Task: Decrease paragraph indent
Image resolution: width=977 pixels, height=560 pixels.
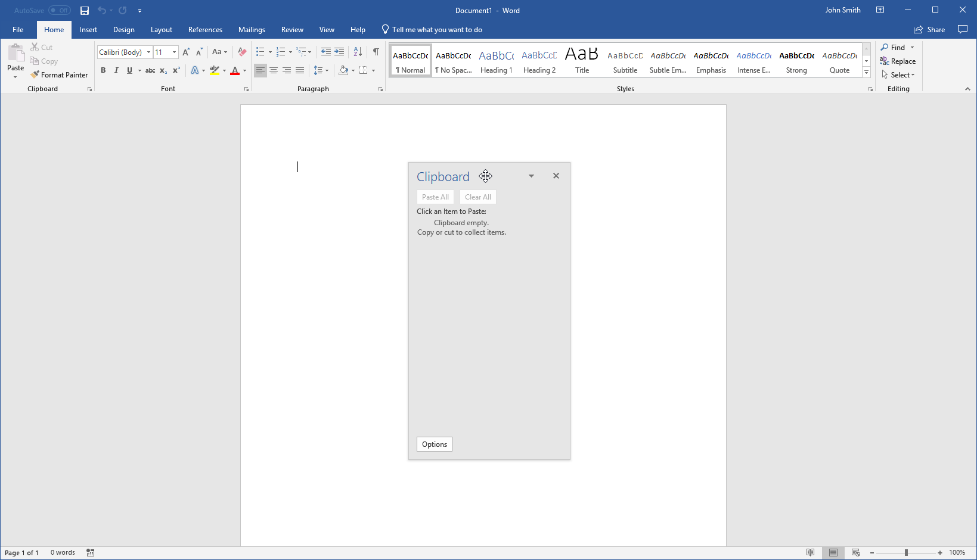Action: (x=326, y=52)
